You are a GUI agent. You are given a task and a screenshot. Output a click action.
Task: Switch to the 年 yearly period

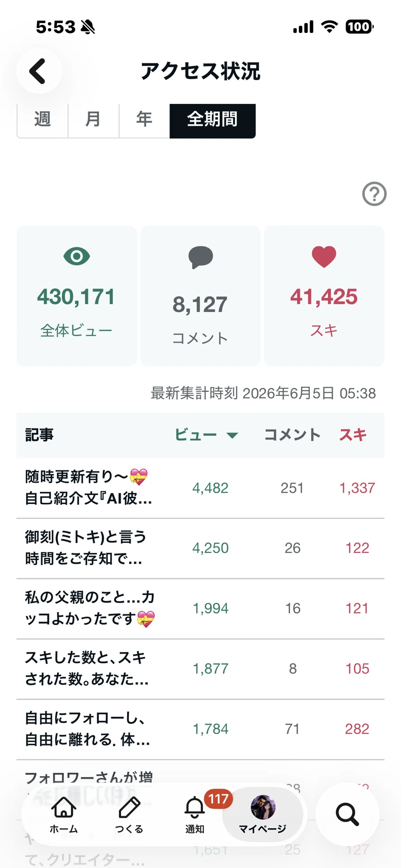(145, 120)
